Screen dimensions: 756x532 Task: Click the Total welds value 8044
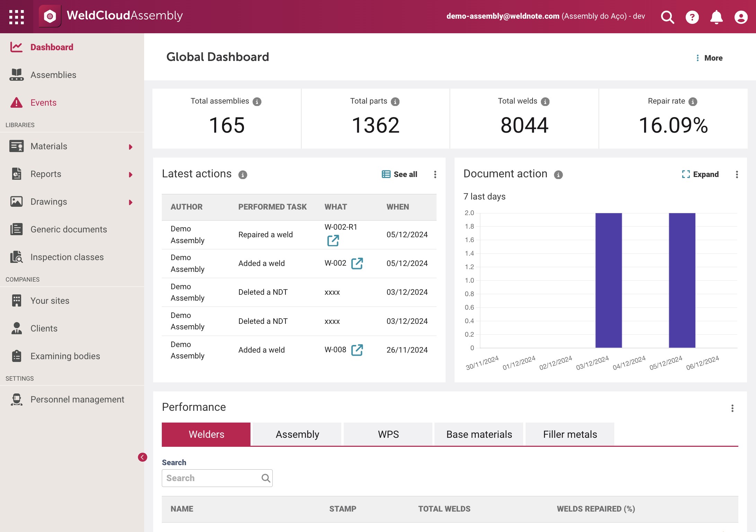point(524,125)
